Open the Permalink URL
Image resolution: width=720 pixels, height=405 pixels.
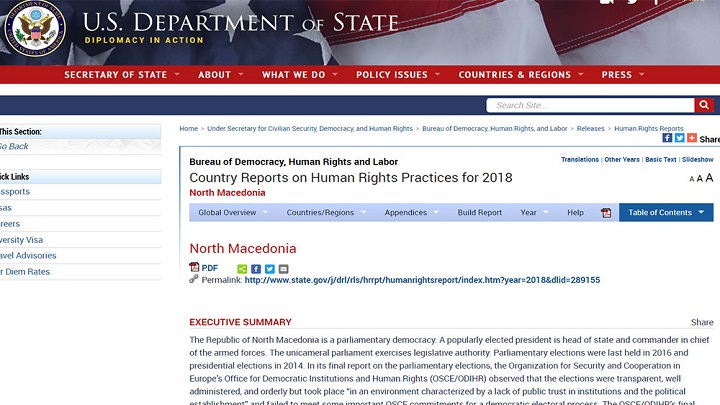coord(422,280)
